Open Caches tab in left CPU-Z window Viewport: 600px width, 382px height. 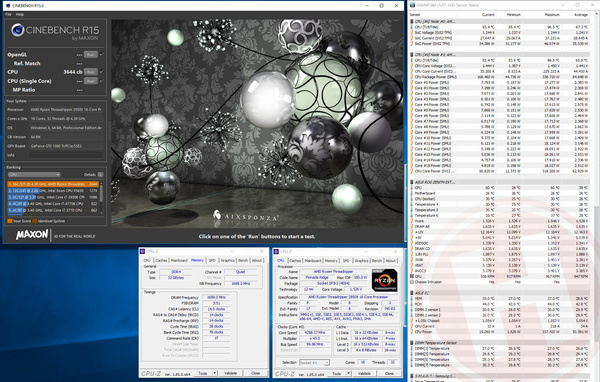[x=161, y=260]
